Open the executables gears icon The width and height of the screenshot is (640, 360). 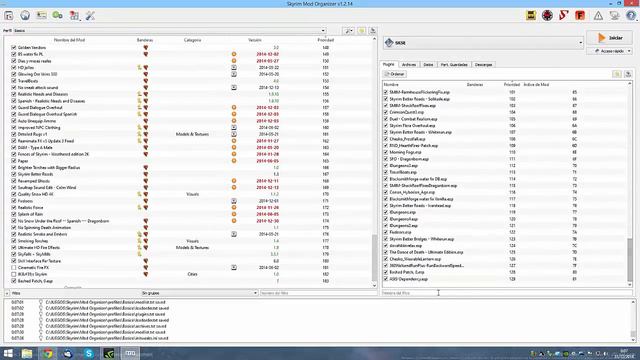pos(58,16)
